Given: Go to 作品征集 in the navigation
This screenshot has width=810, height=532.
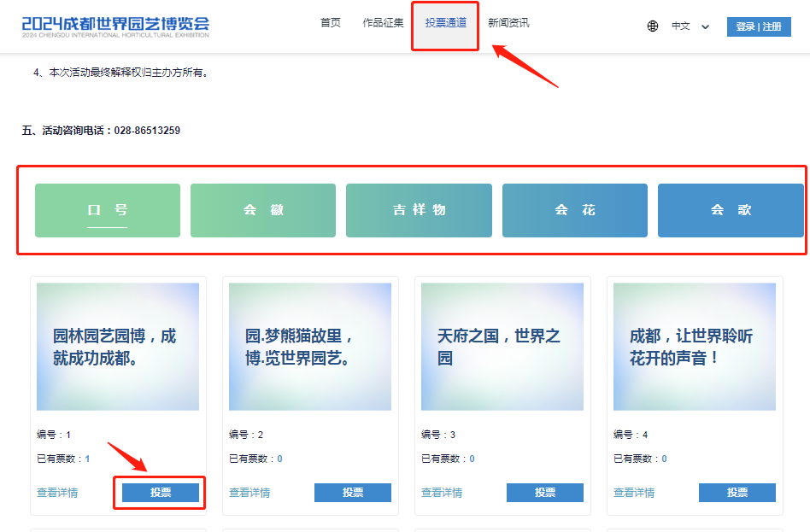Looking at the screenshot, I should [x=383, y=23].
